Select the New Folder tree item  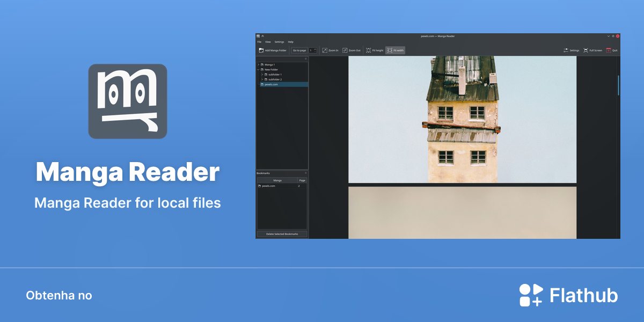click(x=271, y=69)
